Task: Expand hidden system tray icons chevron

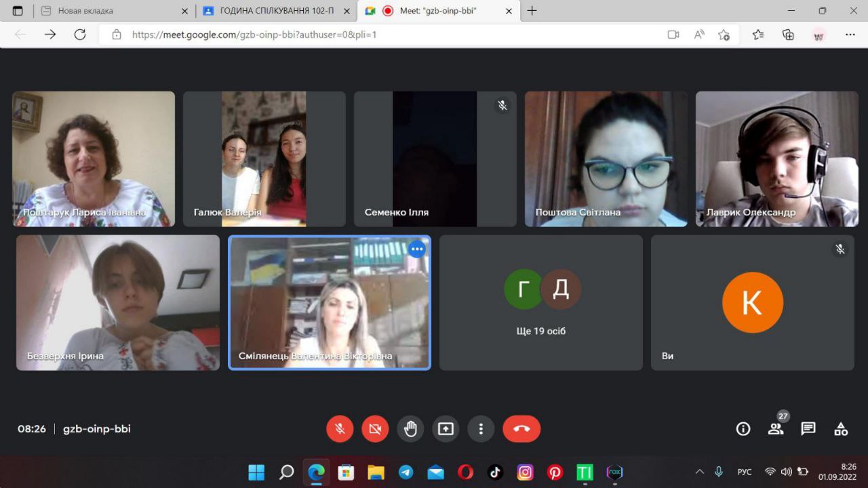Action: (x=700, y=472)
